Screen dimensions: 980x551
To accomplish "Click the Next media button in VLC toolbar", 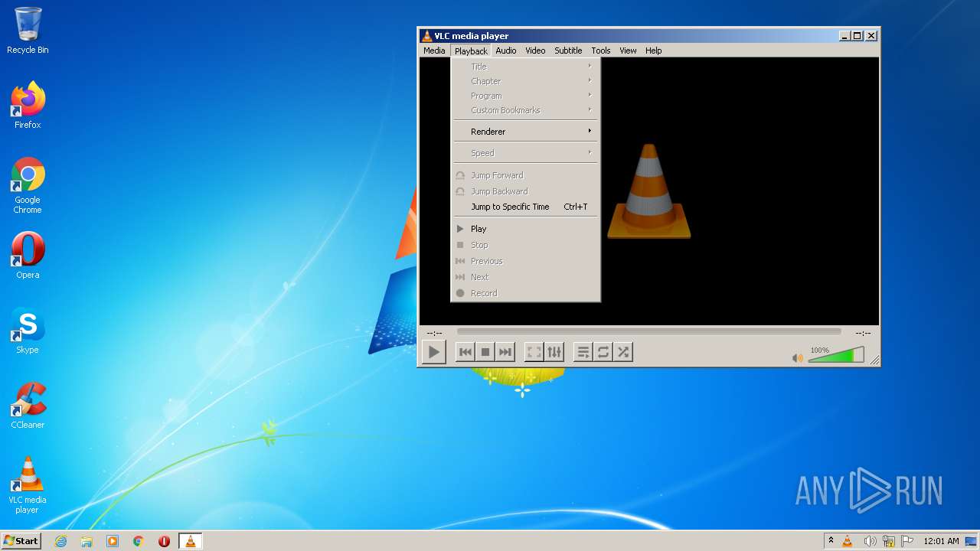I will coord(505,352).
